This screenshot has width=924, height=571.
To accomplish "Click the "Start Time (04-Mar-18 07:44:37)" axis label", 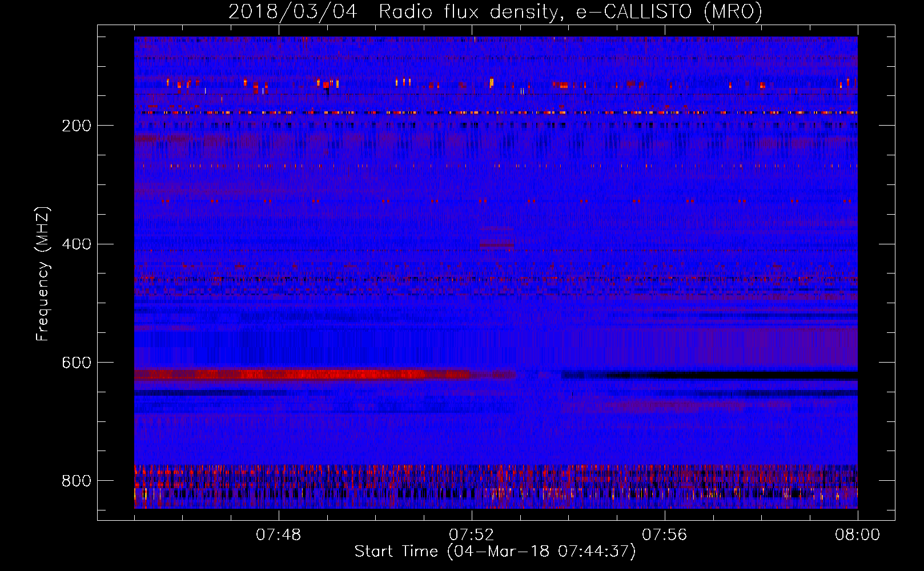I will click(x=495, y=552).
